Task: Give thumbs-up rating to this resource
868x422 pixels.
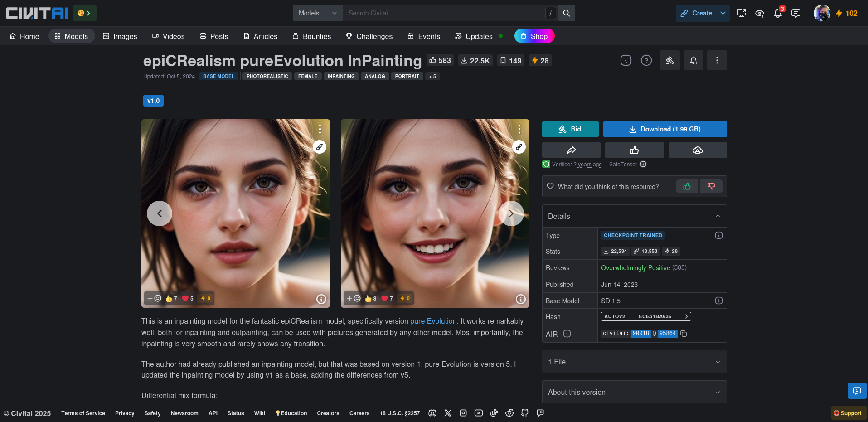Action: coord(687,186)
